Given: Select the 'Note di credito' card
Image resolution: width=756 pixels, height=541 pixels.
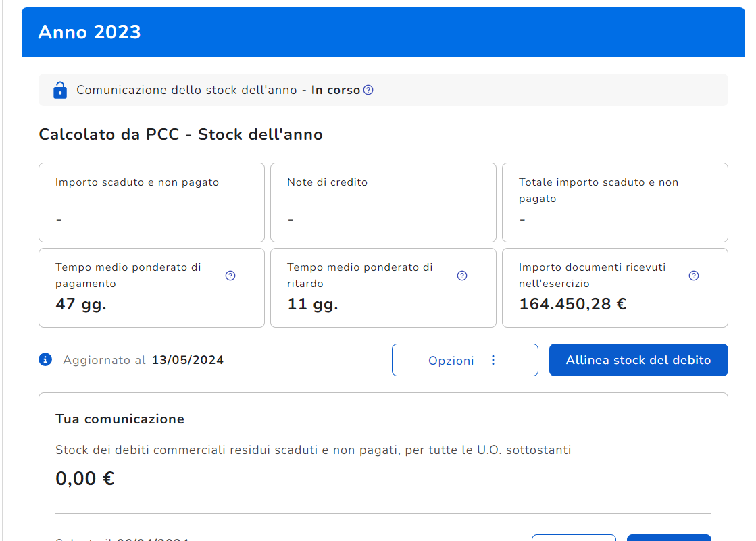Looking at the screenshot, I should [x=383, y=202].
